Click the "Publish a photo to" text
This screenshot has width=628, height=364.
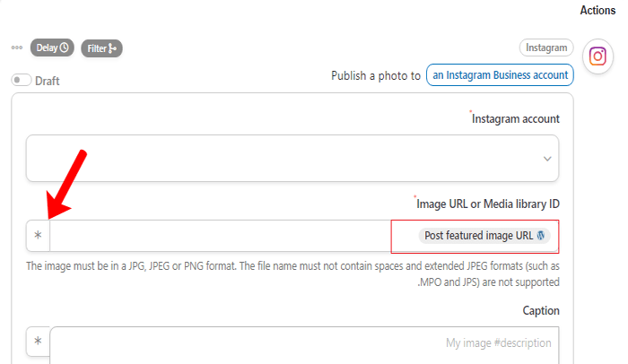[376, 75]
